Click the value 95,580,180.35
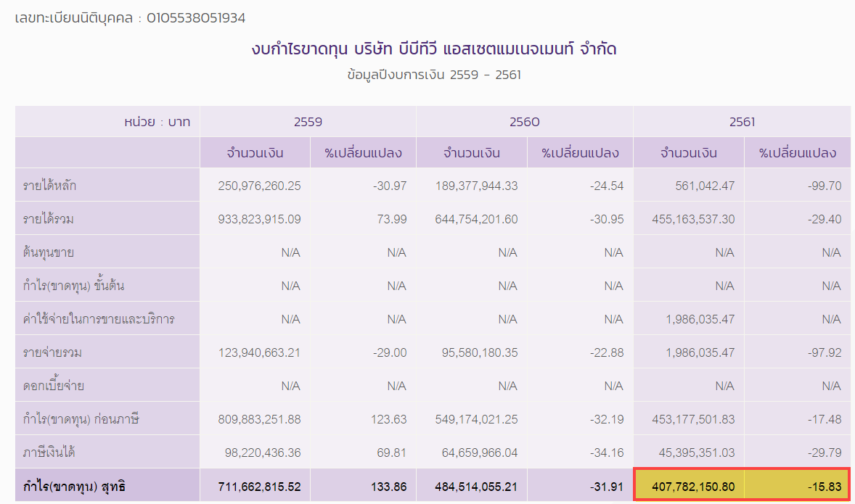This screenshot has height=504, width=855. click(x=480, y=352)
